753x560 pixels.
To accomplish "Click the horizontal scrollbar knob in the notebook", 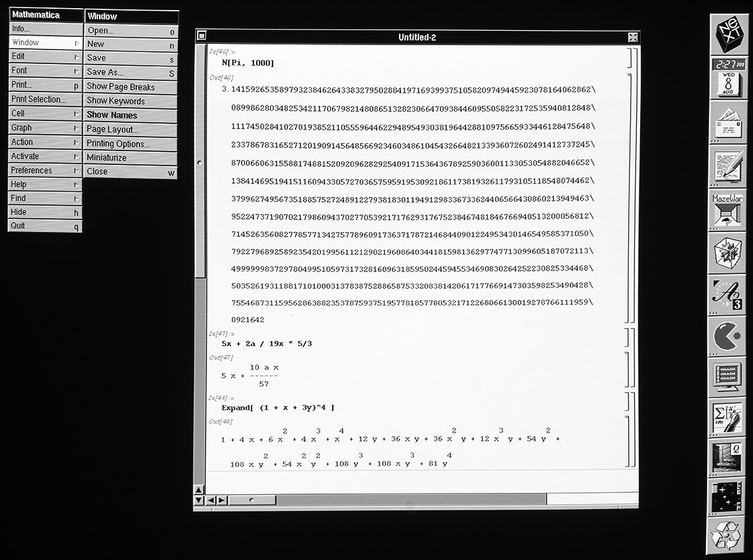I will [x=252, y=500].
